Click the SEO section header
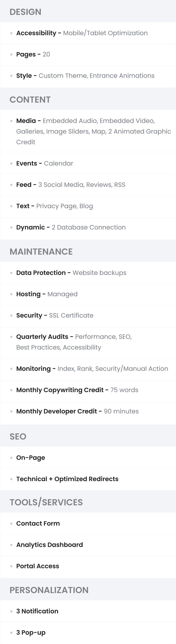This screenshot has height=644, width=176. click(18, 437)
